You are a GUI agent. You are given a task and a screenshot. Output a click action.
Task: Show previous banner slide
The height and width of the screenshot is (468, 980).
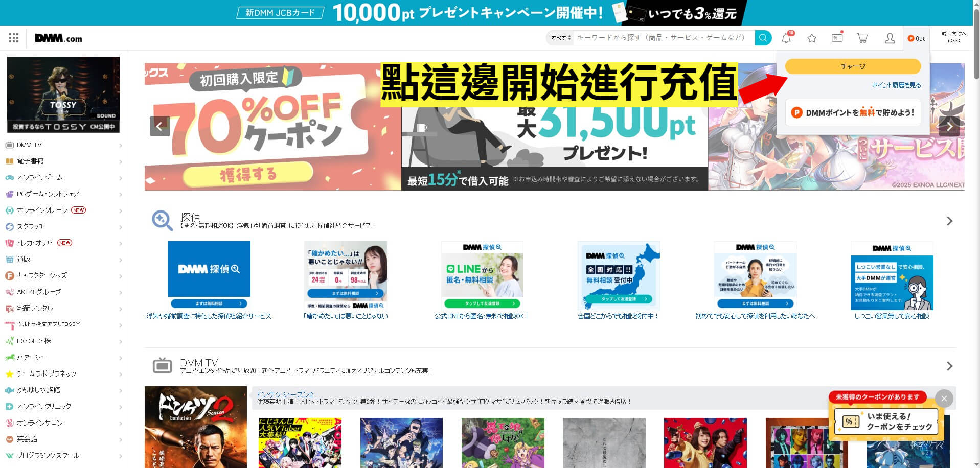pyautogui.click(x=160, y=126)
